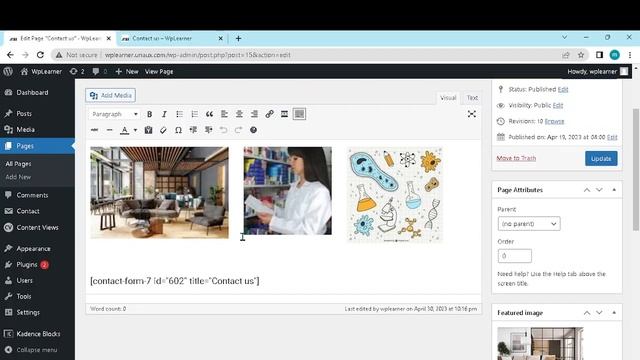Apply strikethrough formatting

(x=94, y=130)
